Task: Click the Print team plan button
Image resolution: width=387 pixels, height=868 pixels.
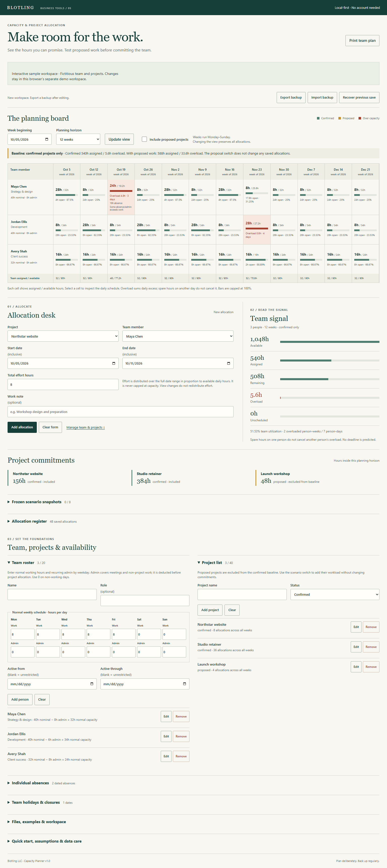Action: pos(362,40)
